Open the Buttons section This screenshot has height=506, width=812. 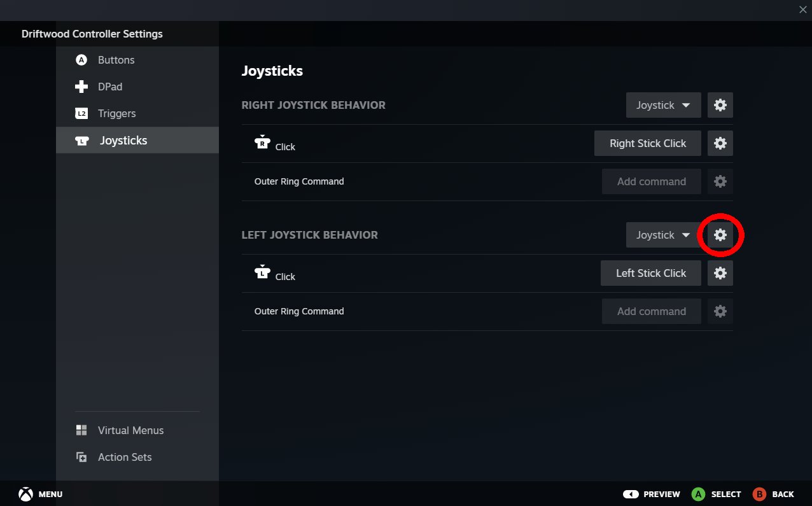[x=137, y=60]
